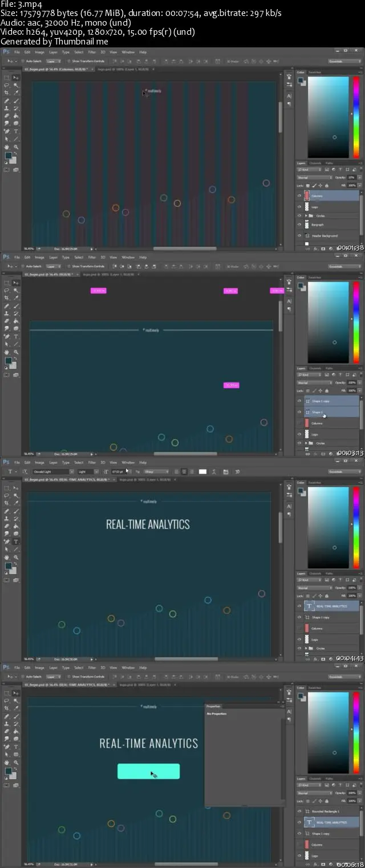Select the Shape tool in the 00:06:18 frame
The width and height of the screenshot is (365, 868).
16,755
